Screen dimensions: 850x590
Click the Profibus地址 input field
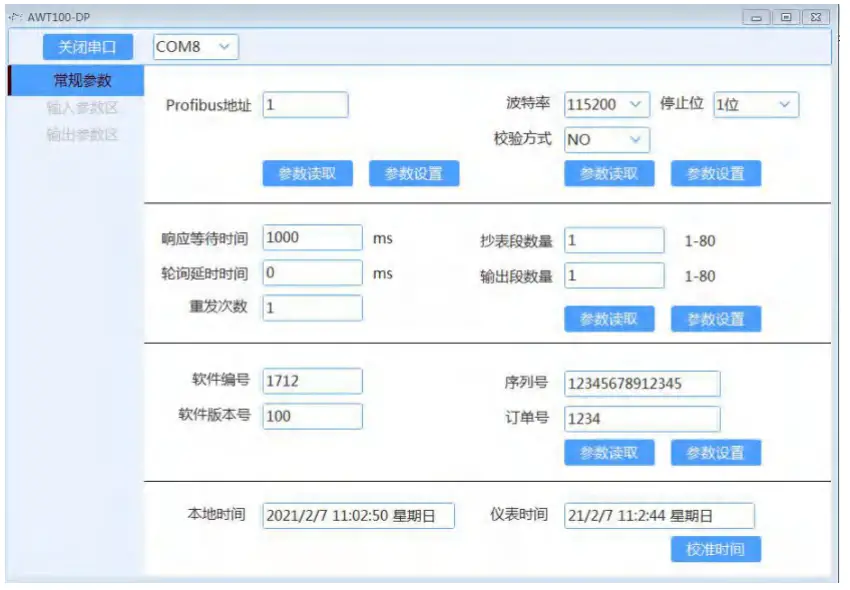(306, 105)
